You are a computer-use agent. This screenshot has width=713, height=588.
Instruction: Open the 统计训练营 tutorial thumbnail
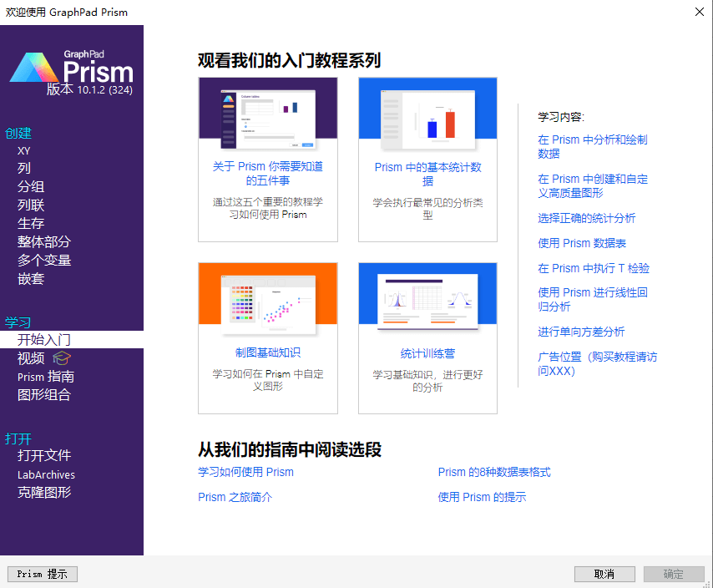coord(428,299)
